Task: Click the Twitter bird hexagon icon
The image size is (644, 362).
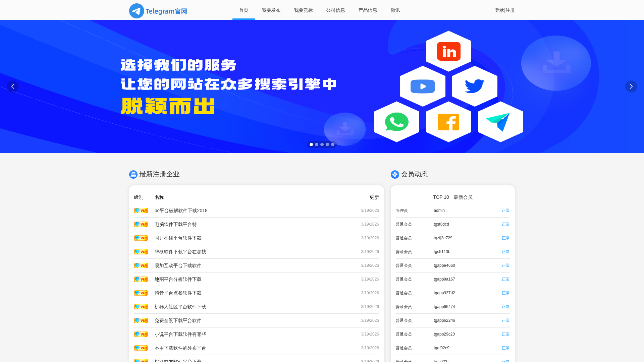Action: [x=475, y=86]
